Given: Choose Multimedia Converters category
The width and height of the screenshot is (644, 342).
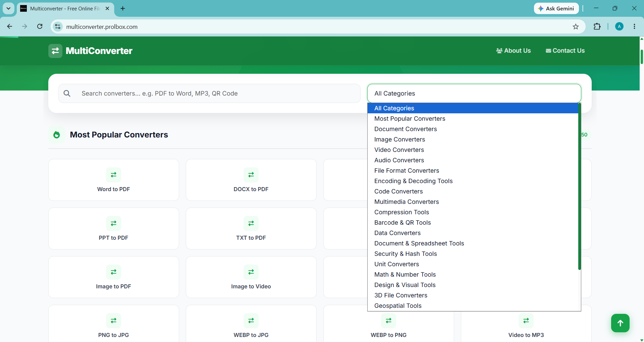Looking at the screenshot, I should pos(473,202).
